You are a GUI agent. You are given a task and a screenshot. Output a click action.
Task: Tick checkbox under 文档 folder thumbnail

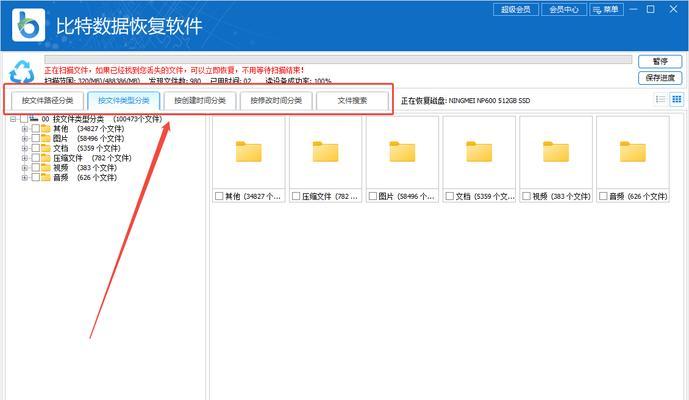450,196
